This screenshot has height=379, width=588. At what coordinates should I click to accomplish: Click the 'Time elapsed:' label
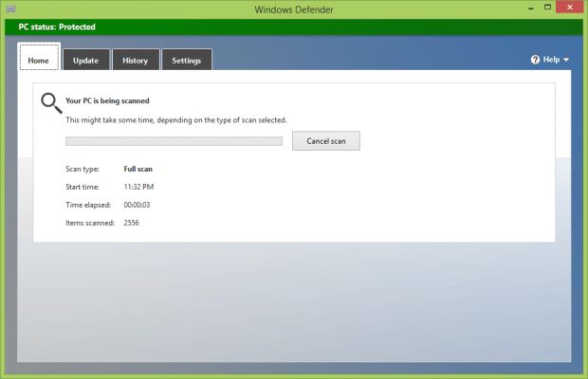click(x=88, y=205)
